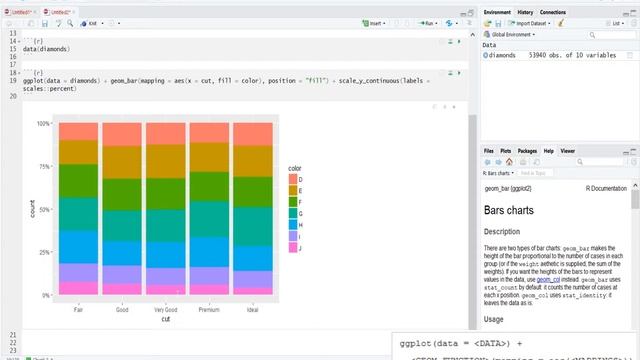This screenshot has width=640, height=360.
Task: Save workspace icon in Environment pane
Action: (498, 24)
